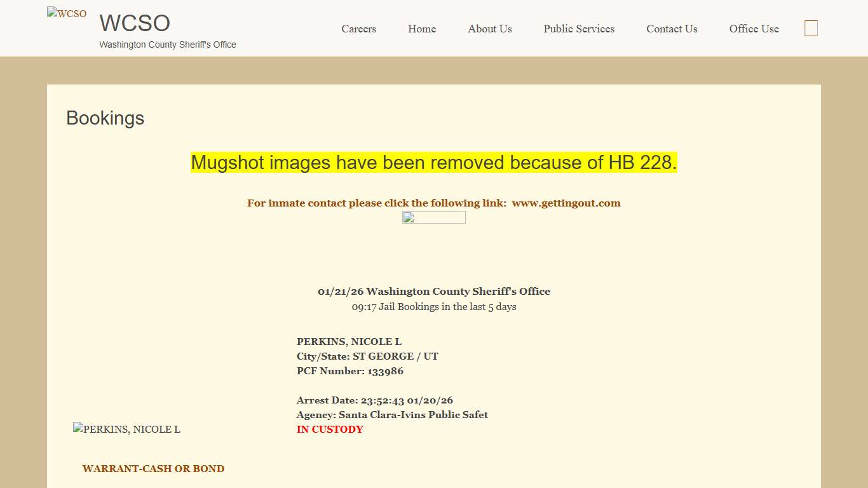Expand the Public Services menu
Screen dimensions: 868x488
pyautogui.click(x=579, y=29)
